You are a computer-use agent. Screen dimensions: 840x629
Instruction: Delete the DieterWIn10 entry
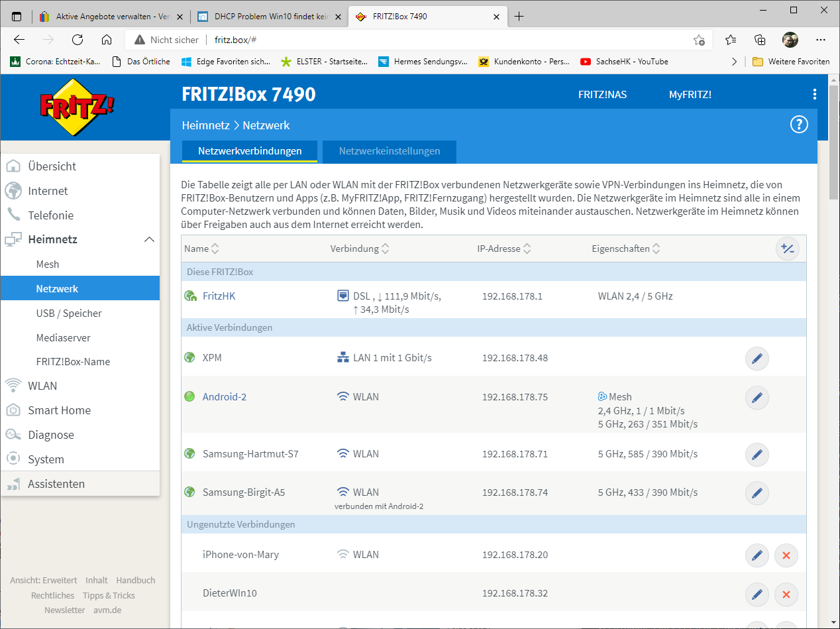point(786,595)
